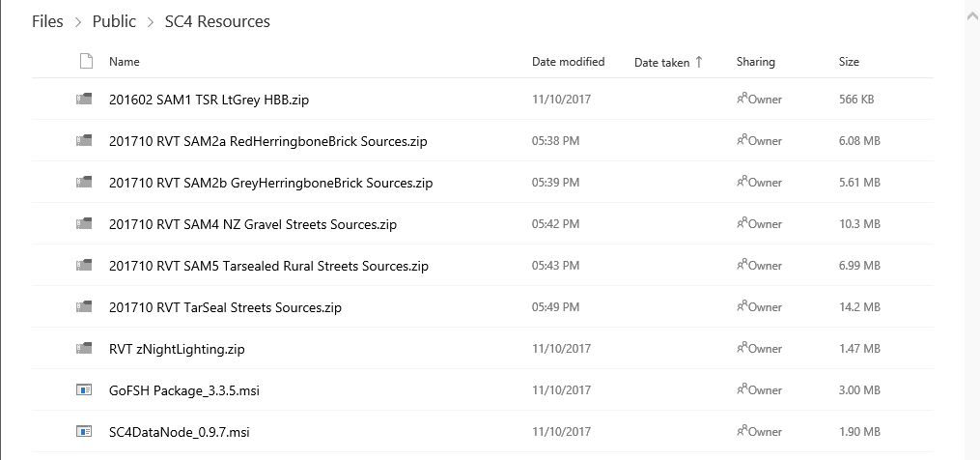This screenshot has width=980, height=460.
Task: Click the sharing people icon for 201602 SAM1 row
Action: click(x=742, y=99)
